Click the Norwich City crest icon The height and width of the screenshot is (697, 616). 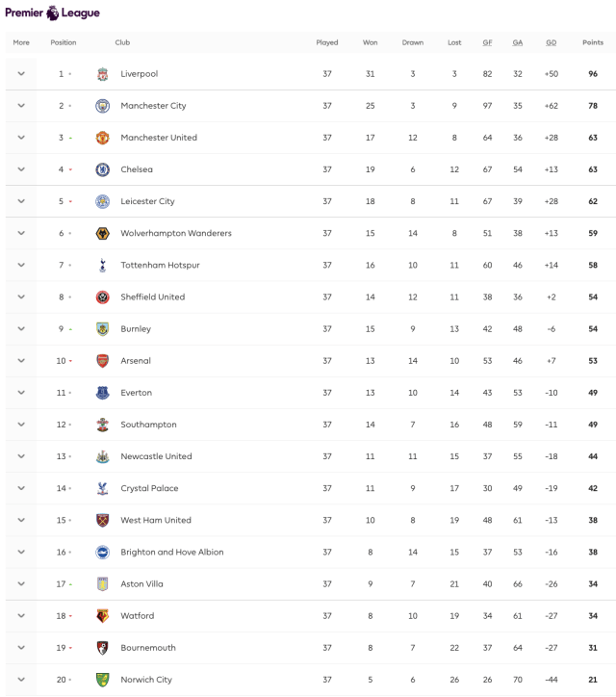point(103,680)
